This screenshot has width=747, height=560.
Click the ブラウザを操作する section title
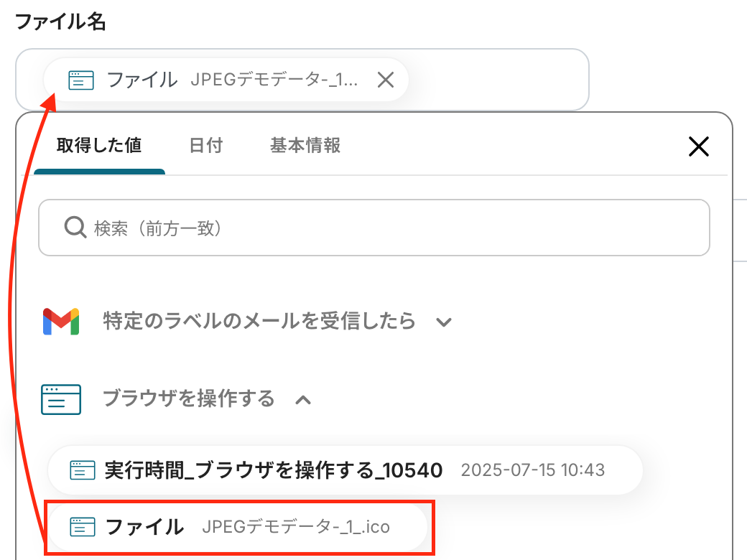(189, 398)
